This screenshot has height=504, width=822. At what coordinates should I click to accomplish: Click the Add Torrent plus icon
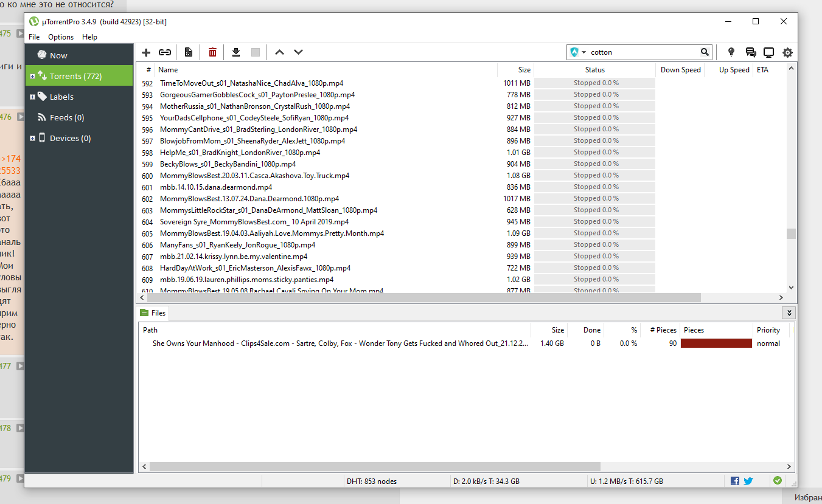coord(146,52)
